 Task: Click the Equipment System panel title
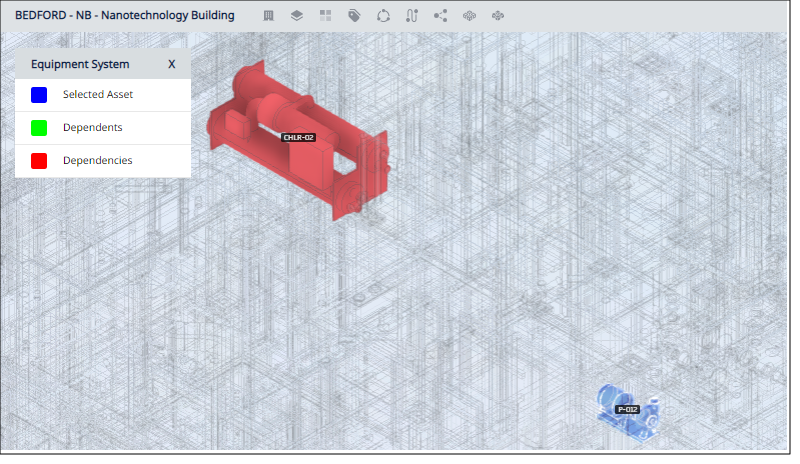[80, 64]
